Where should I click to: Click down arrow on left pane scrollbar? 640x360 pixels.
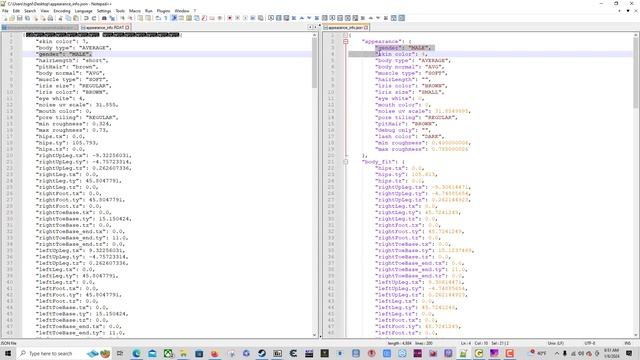(314, 335)
